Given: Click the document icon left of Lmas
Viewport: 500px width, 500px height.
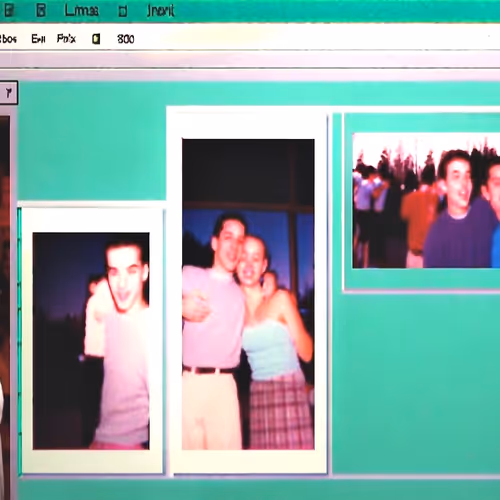Looking at the screenshot, I should pos(41,11).
